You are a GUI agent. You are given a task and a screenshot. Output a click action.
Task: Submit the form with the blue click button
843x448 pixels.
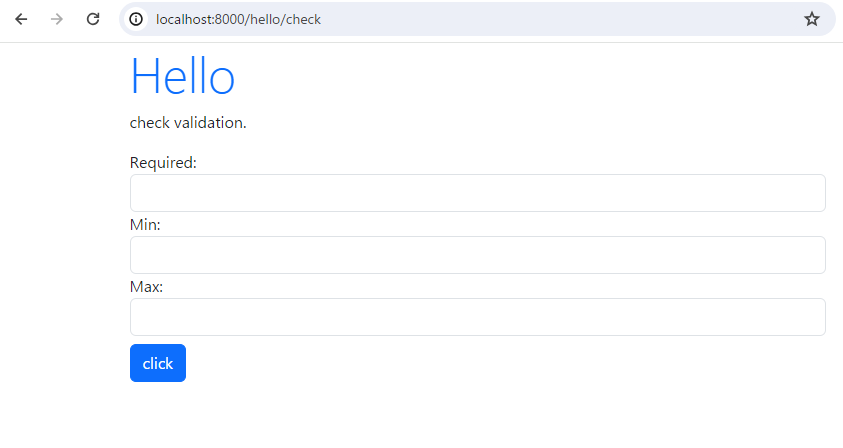tap(158, 363)
